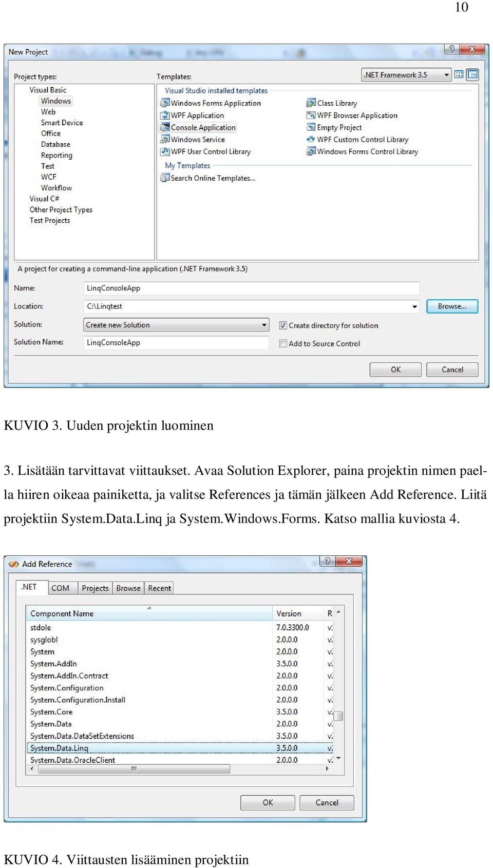Select WPF User Control Library icon
The height and width of the screenshot is (868, 493).
click(165, 151)
